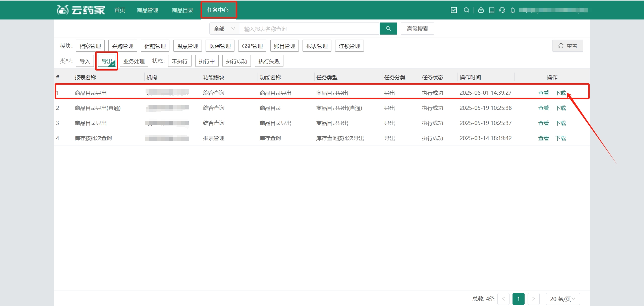The height and width of the screenshot is (306, 644).
Task: Click the blurred account name in header
Action: [553, 10]
